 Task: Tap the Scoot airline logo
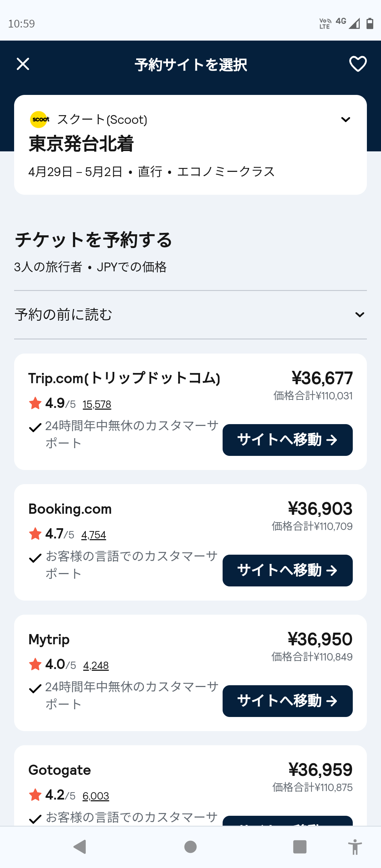point(40,120)
